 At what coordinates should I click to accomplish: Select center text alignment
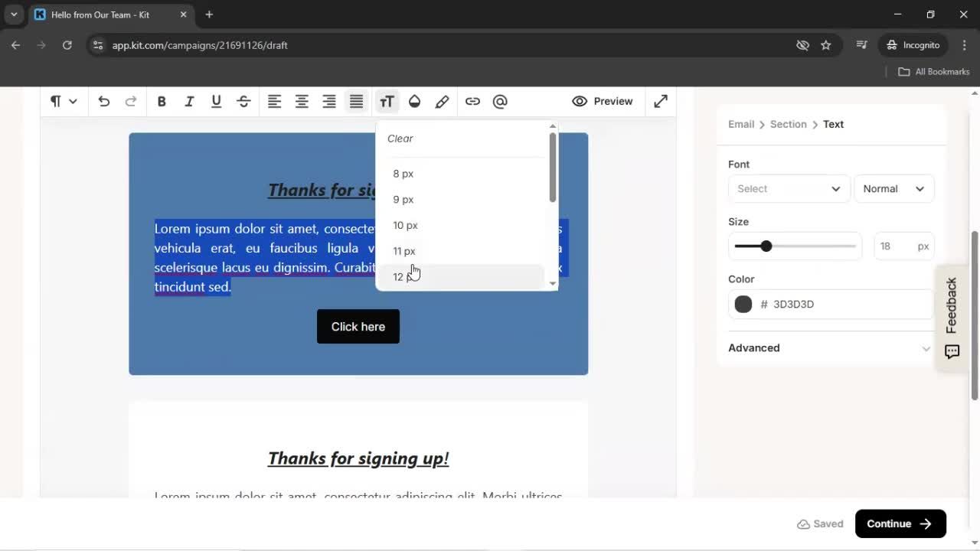point(302,101)
